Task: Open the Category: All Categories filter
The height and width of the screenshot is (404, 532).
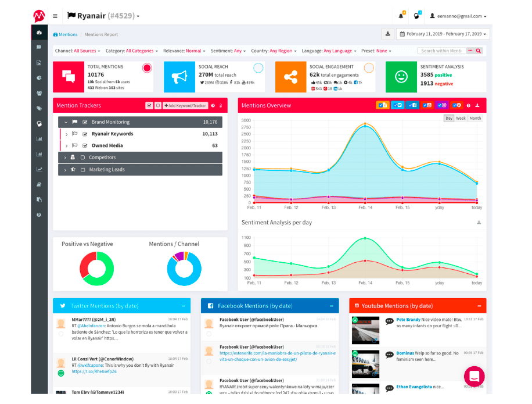Action: tap(132, 51)
